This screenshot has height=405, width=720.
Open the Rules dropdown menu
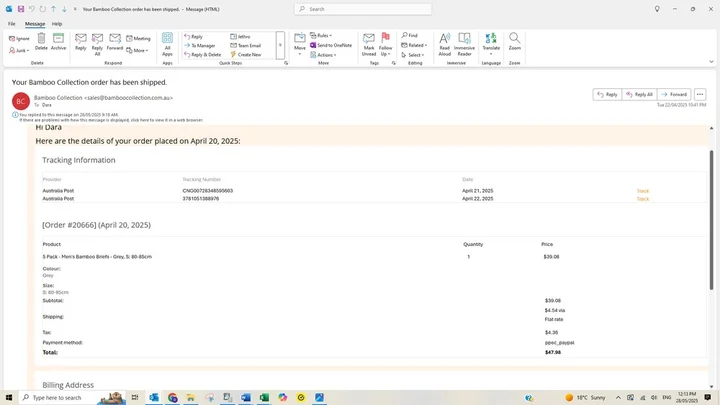pyautogui.click(x=324, y=36)
